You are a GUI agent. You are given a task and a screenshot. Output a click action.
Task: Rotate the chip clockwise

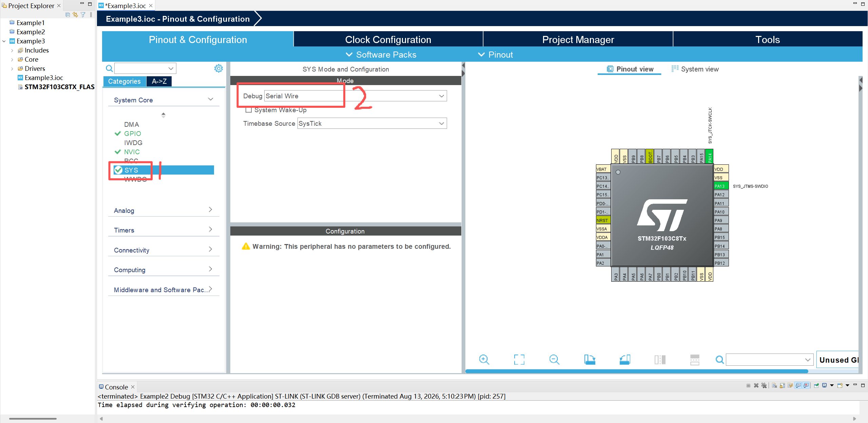click(x=590, y=360)
